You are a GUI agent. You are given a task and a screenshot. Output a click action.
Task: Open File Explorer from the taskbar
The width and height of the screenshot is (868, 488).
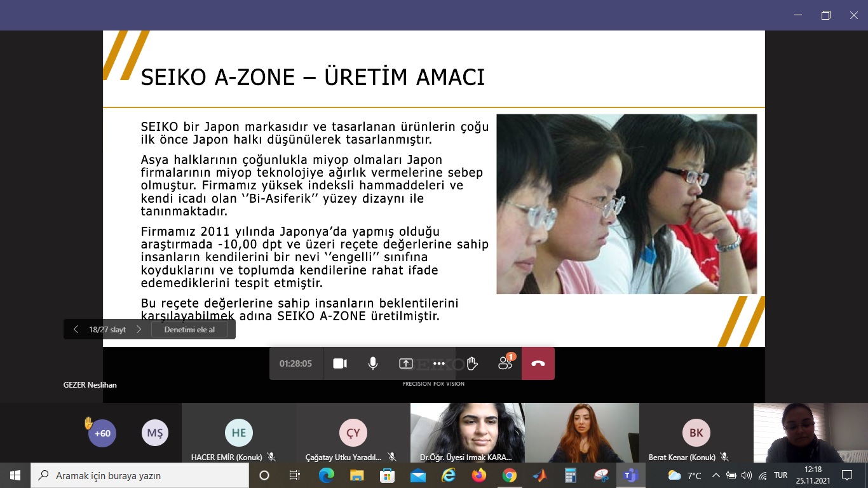pyautogui.click(x=357, y=475)
